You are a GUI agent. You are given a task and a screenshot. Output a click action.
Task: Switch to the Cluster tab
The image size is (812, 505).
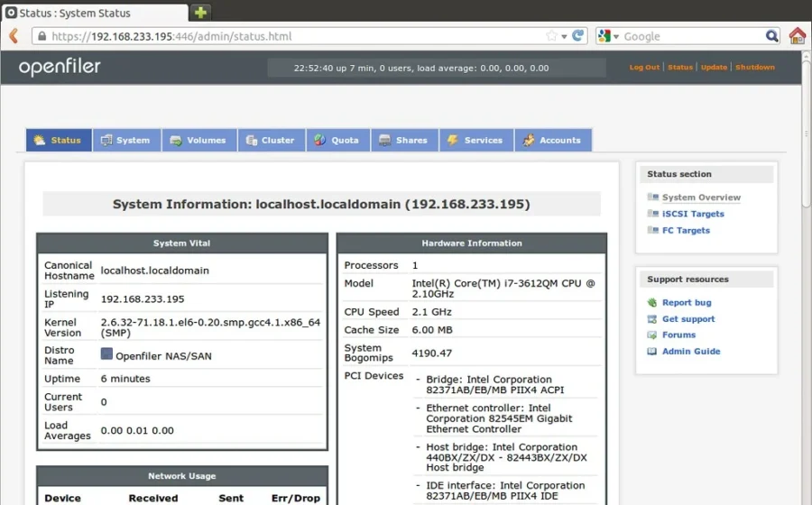(272, 140)
